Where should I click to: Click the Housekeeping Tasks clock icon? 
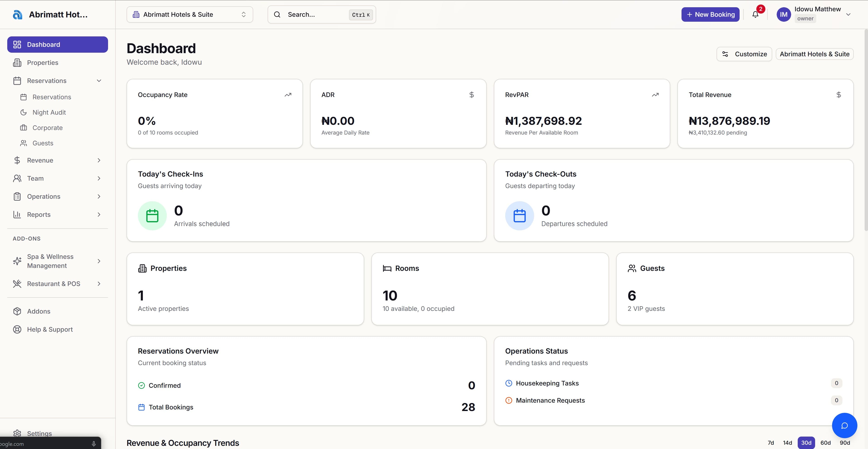coord(509,383)
